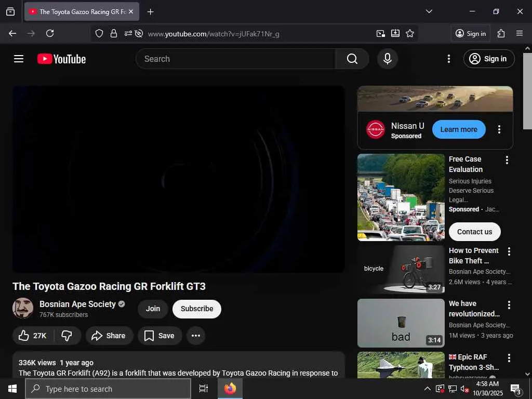The width and height of the screenshot is (532, 399).
Task: Expand the video description box
Action: pos(179,365)
